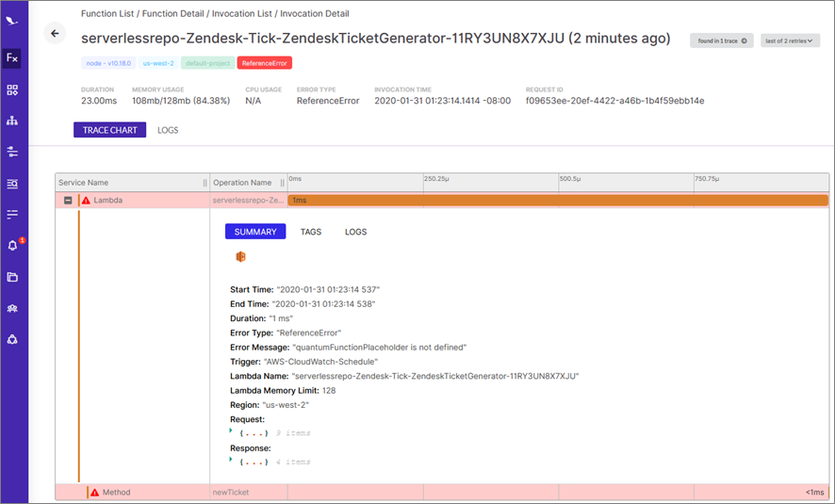Click the Operation Name column resize handle
This screenshot has width=835, height=504.
tap(282, 183)
